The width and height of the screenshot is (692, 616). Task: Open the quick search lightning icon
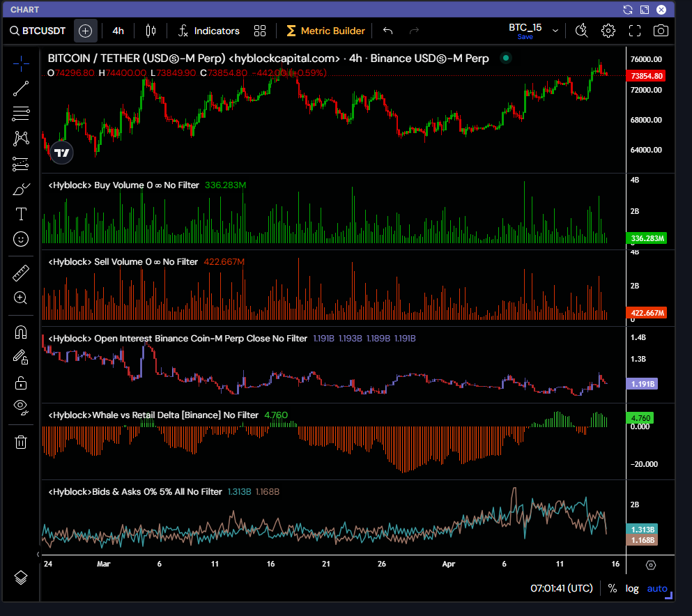582,31
